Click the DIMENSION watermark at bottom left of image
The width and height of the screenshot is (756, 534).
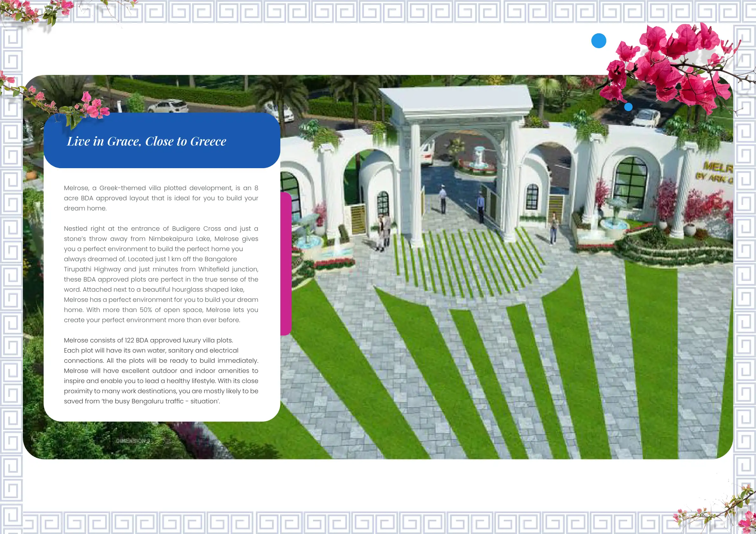tap(133, 441)
